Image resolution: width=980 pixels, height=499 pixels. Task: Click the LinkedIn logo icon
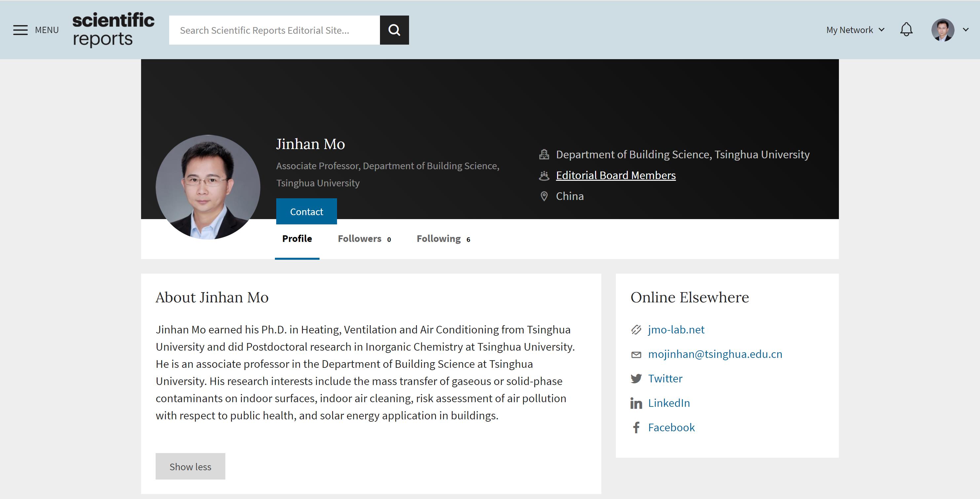pyautogui.click(x=636, y=403)
